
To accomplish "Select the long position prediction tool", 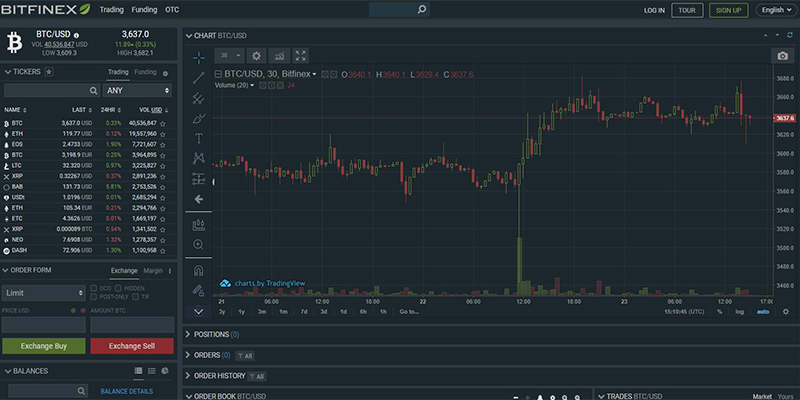I will (x=198, y=179).
